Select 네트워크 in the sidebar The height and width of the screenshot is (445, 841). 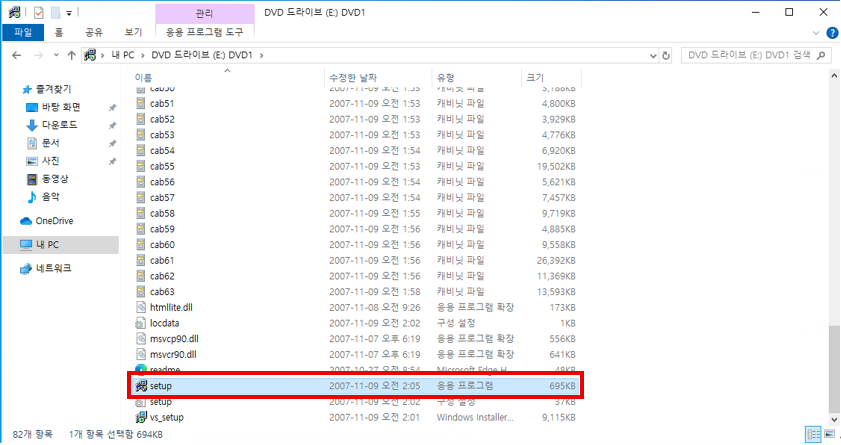pos(54,269)
